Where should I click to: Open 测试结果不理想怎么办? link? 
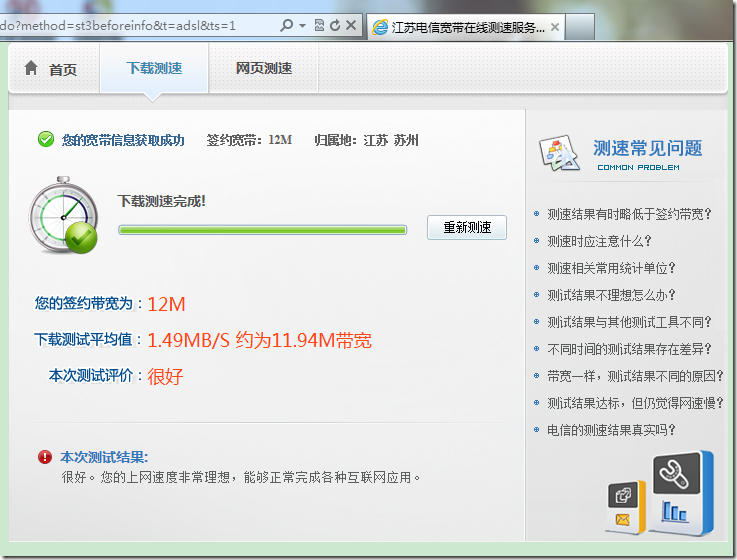click(611, 295)
